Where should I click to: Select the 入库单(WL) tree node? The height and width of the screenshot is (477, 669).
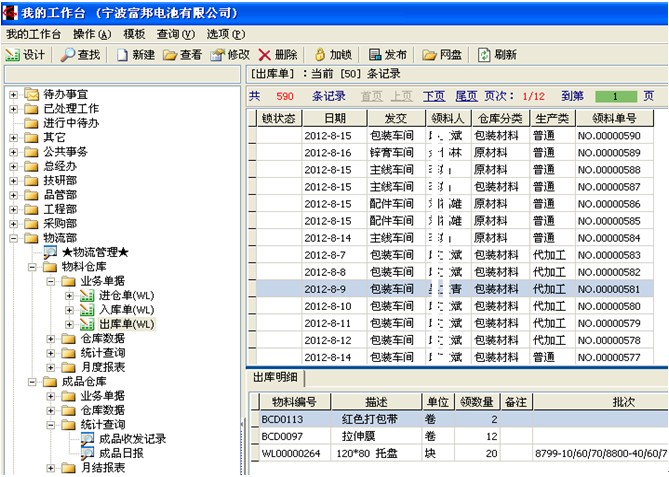(x=125, y=310)
